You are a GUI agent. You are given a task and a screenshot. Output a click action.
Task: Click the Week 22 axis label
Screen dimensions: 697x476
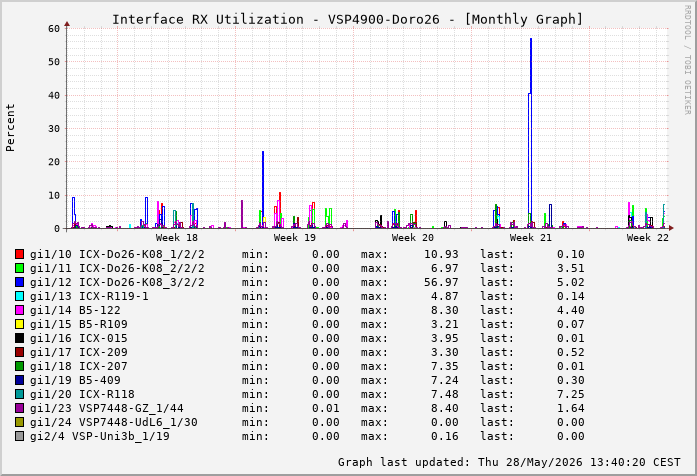click(x=648, y=237)
